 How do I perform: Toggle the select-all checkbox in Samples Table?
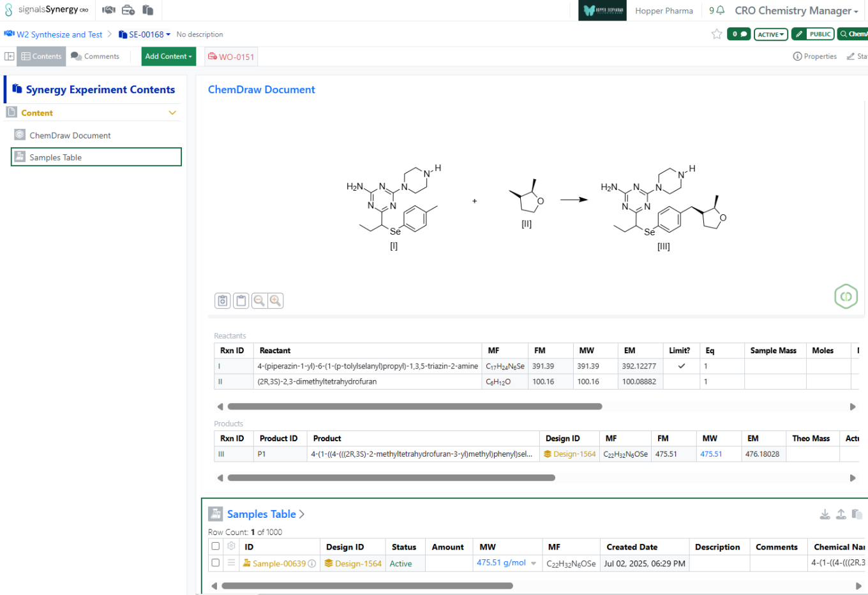pos(215,547)
